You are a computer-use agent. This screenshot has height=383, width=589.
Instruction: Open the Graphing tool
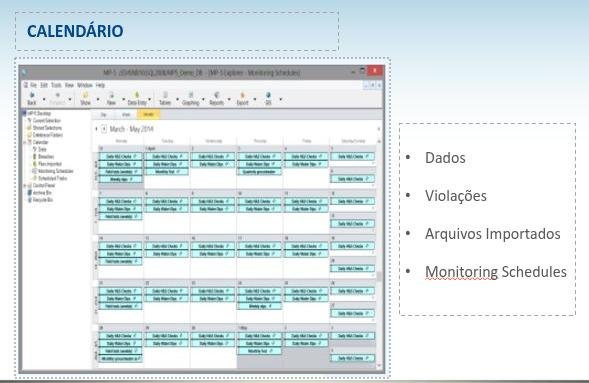pos(190,99)
